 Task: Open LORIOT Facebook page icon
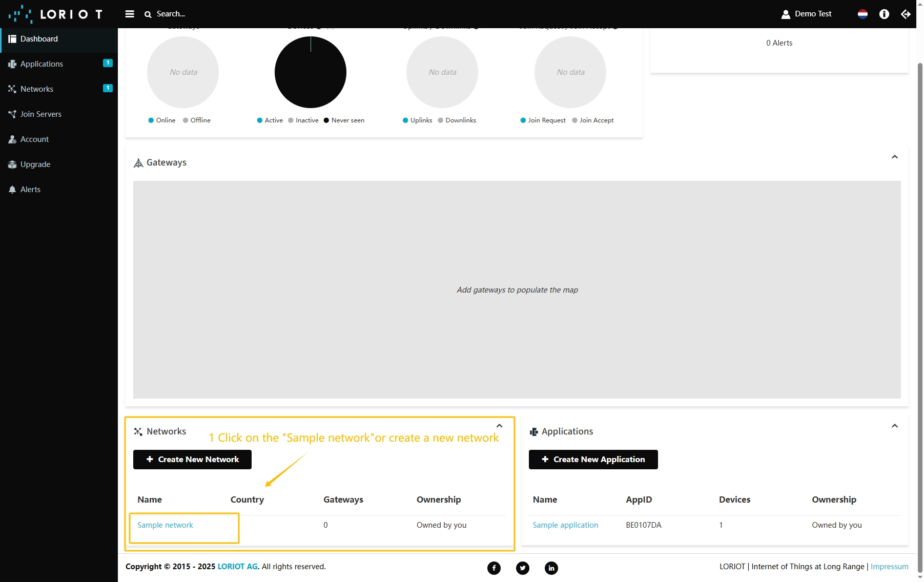tap(494, 568)
